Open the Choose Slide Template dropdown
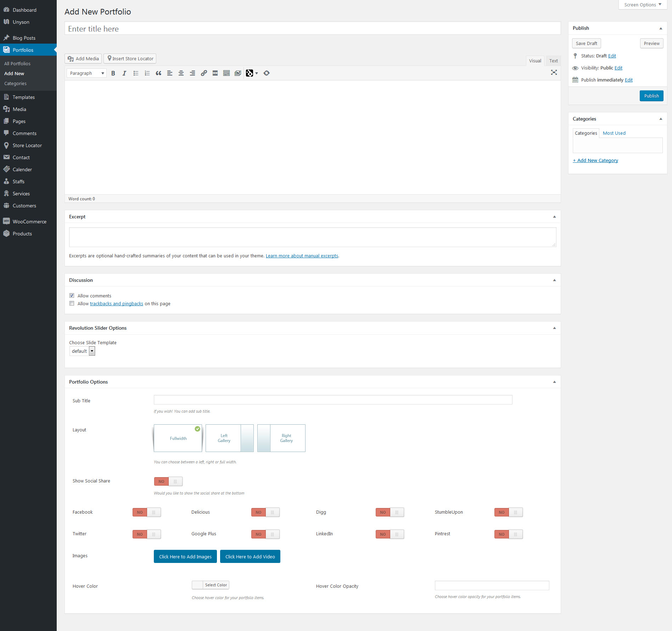Viewport: 672px width, 631px height. [x=82, y=351]
